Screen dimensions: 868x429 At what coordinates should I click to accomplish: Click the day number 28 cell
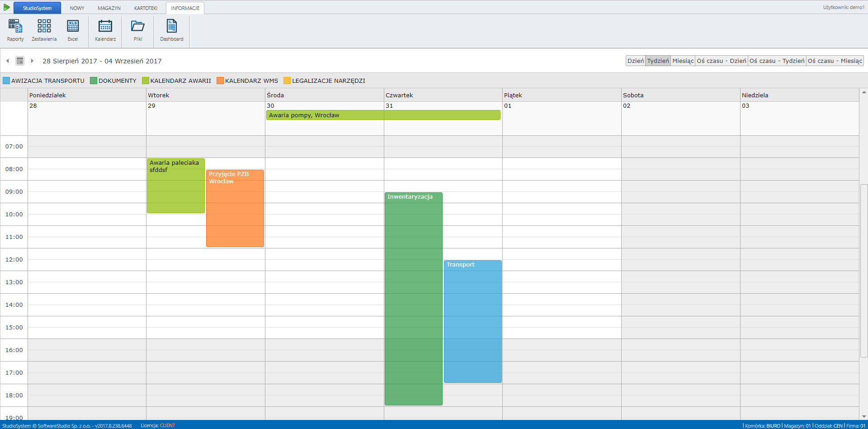87,118
